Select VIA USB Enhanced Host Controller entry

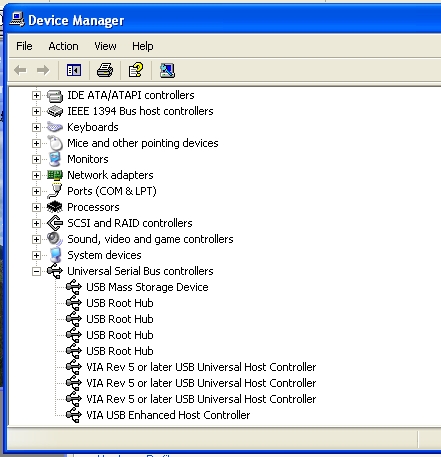pyautogui.click(x=168, y=415)
